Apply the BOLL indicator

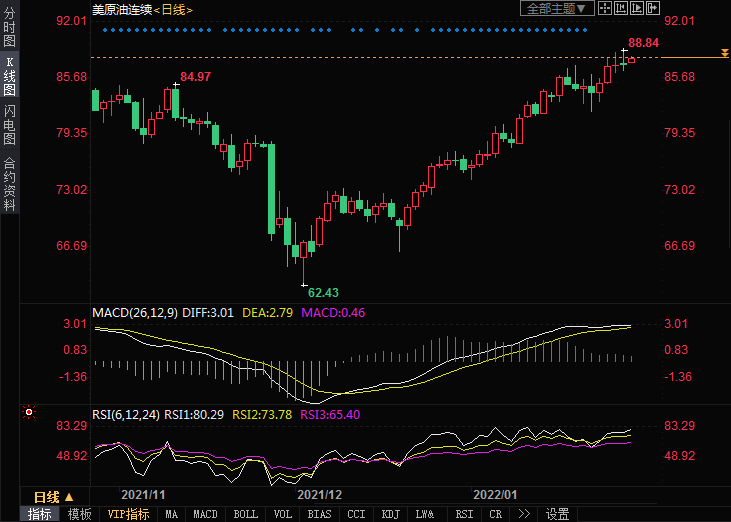[245, 514]
